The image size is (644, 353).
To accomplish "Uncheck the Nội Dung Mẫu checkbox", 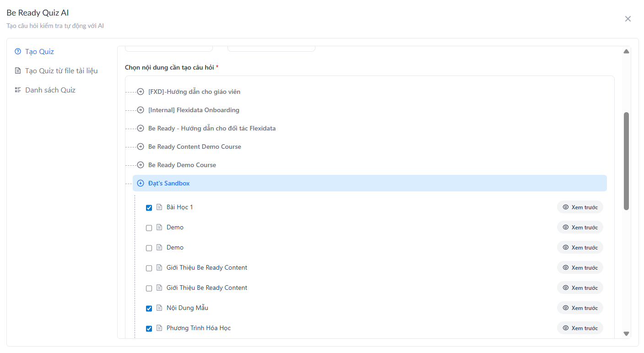I will pos(149,309).
